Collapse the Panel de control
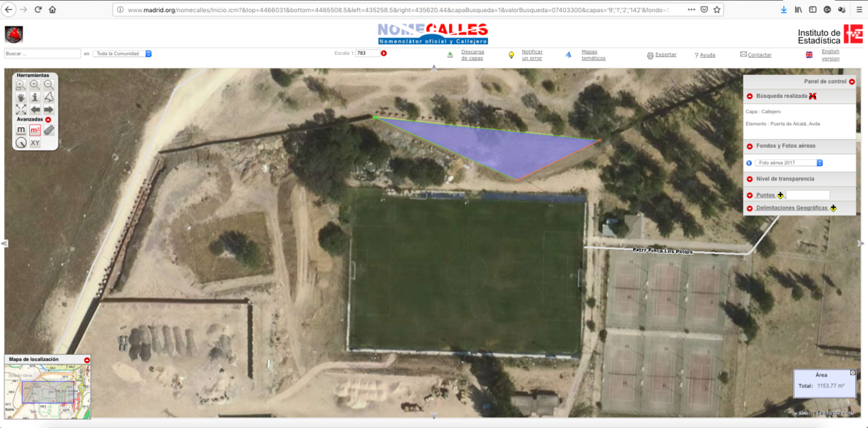868x428 pixels. coord(852,82)
